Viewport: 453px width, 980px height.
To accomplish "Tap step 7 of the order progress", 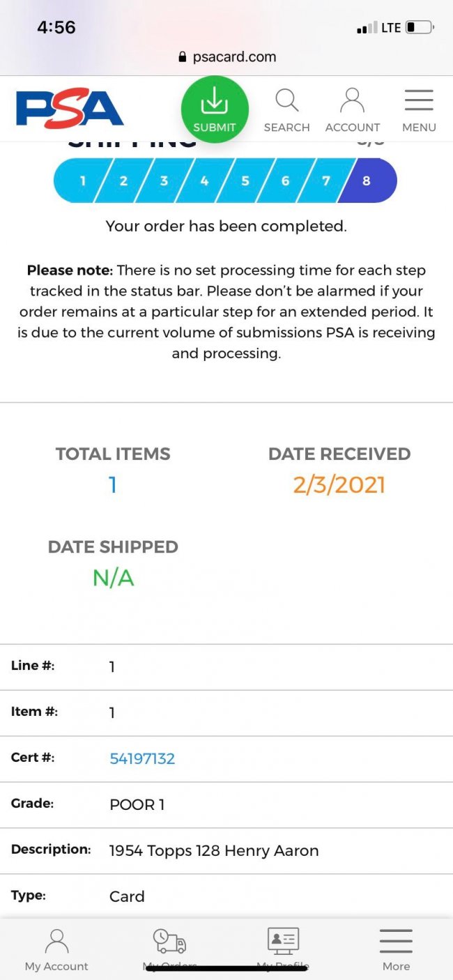I will 325,181.
